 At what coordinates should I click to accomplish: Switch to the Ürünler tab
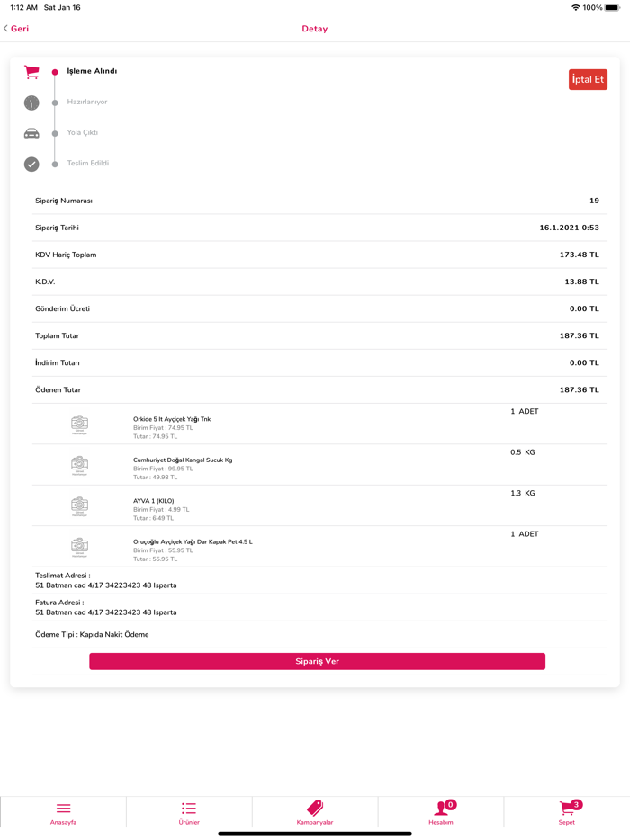189,812
